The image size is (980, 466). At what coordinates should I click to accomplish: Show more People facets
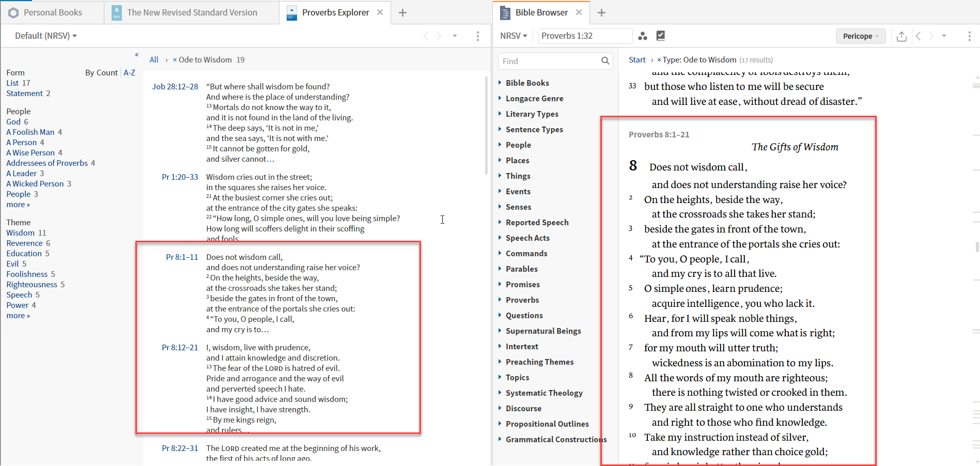[x=18, y=205]
